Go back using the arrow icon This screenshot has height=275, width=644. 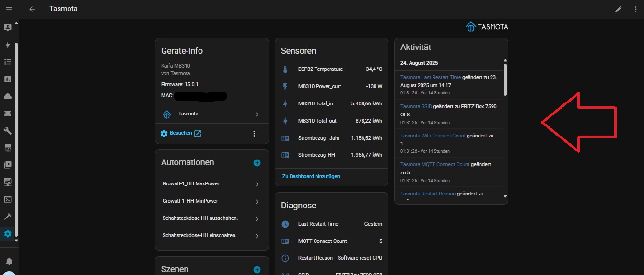coord(32,9)
